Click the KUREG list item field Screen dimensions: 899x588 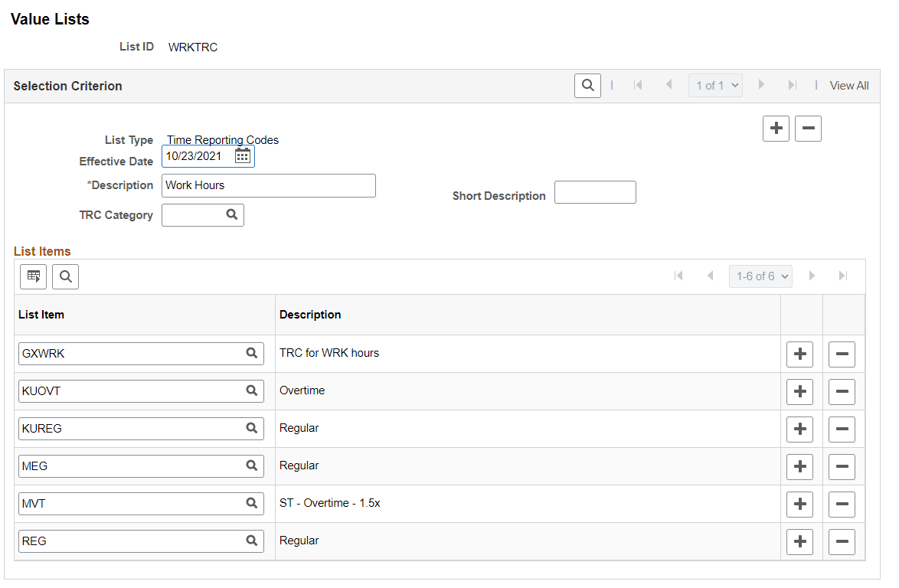[x=141, y=429]
